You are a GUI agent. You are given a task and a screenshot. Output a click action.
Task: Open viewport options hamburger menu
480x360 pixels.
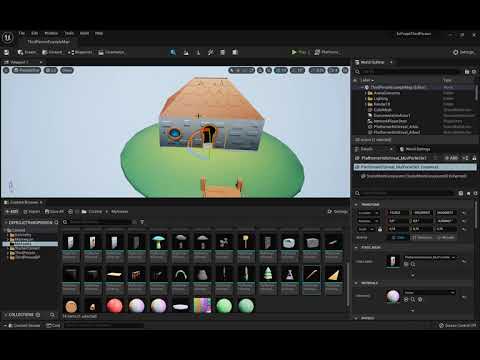pos(6,70)
